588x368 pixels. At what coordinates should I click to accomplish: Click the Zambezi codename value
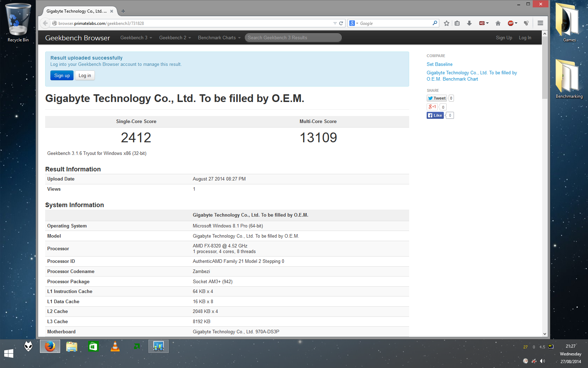201,271
